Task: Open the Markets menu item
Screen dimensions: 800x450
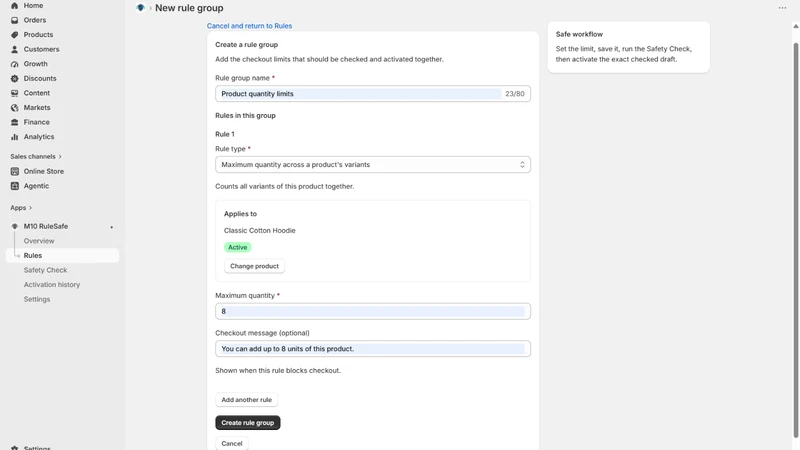Action: pyautogui.click(x=37, y=108)
